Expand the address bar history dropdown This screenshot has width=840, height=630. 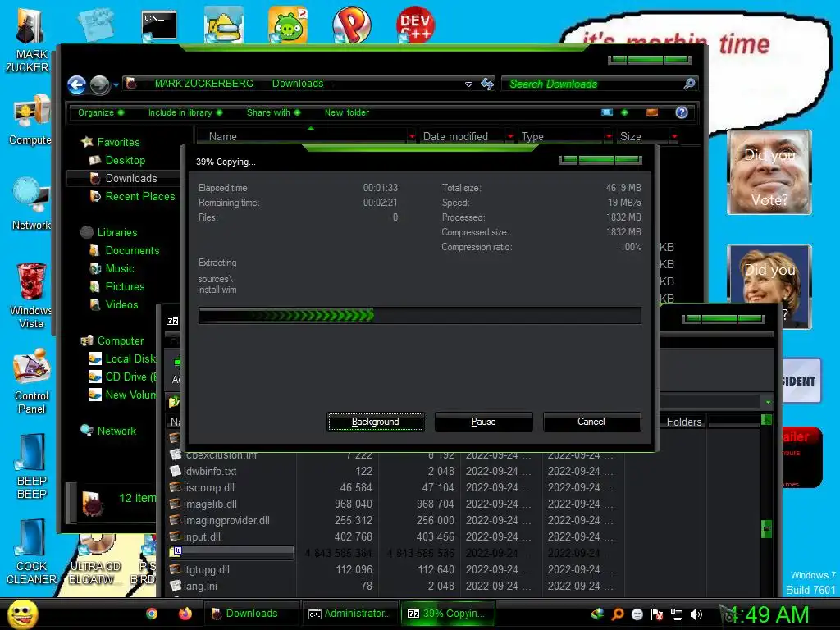(468, 84)
